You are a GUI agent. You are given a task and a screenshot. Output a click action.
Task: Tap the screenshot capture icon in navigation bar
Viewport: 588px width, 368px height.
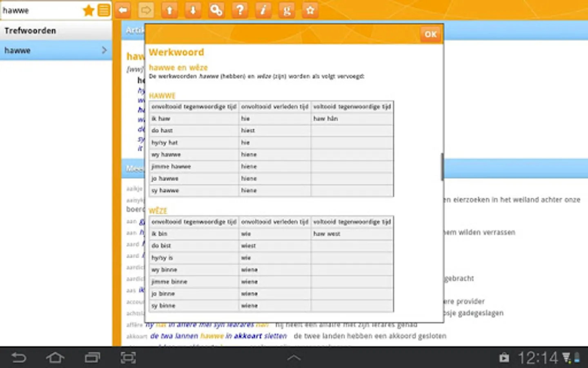[x=128, y=358]
